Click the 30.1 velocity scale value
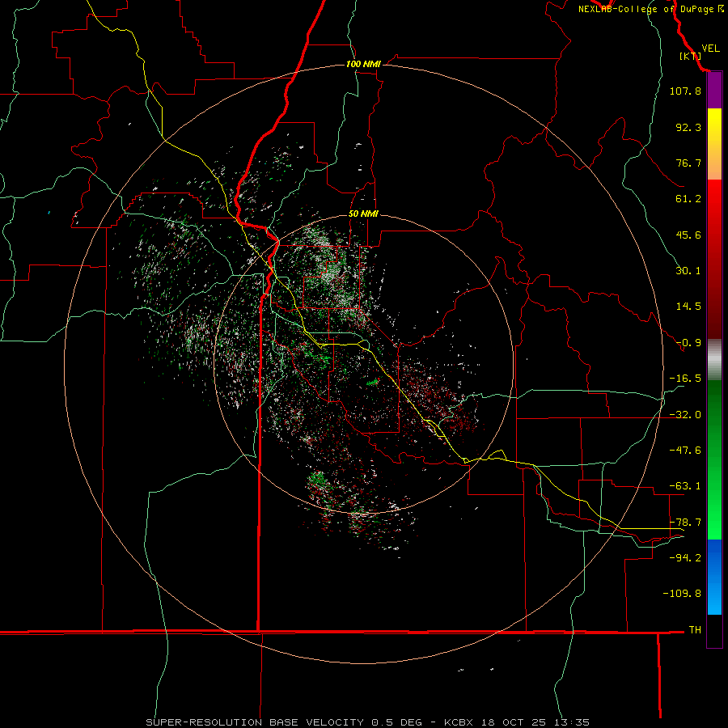The height and width of the screenshot is (728, 728). coord(688,271)
